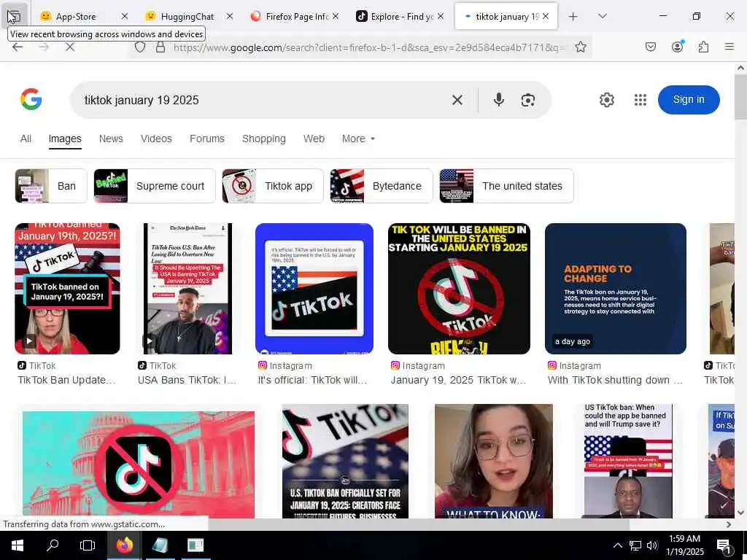Open the tracking protection shield icon
This screenshot has width=747, height=560.
click(x=139, y=47)
